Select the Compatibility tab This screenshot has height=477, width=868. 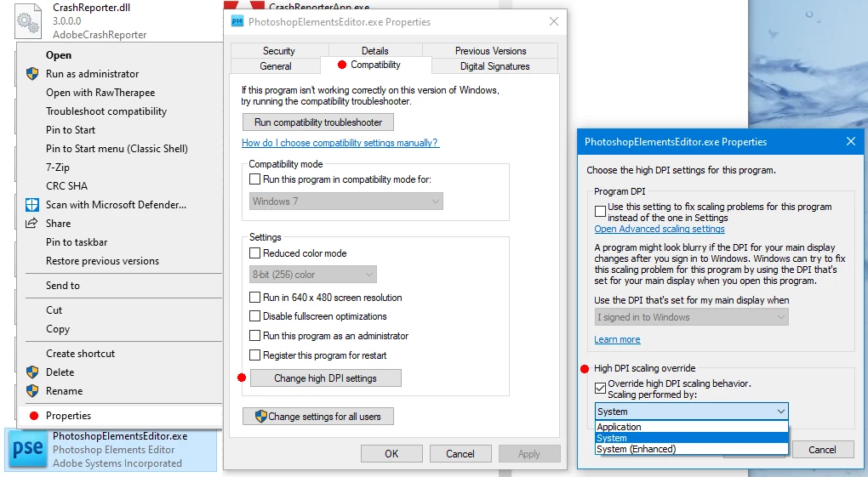[375, 65]
